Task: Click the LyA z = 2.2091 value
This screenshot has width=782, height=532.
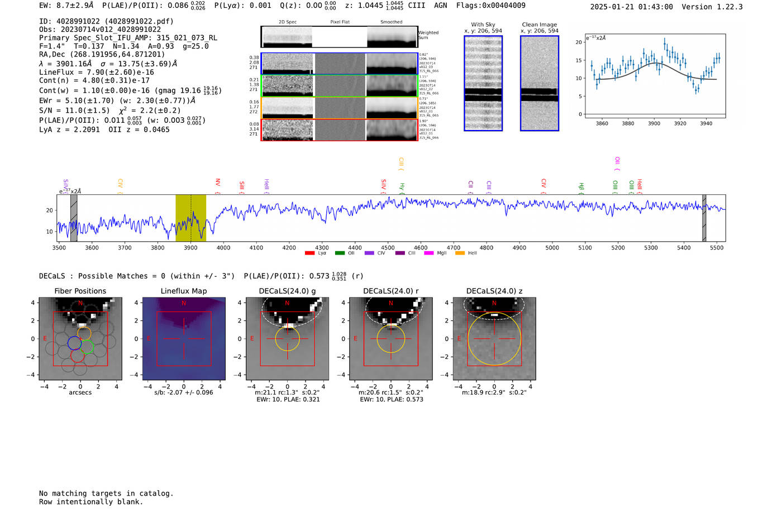Action: click(x=69, y=130)
